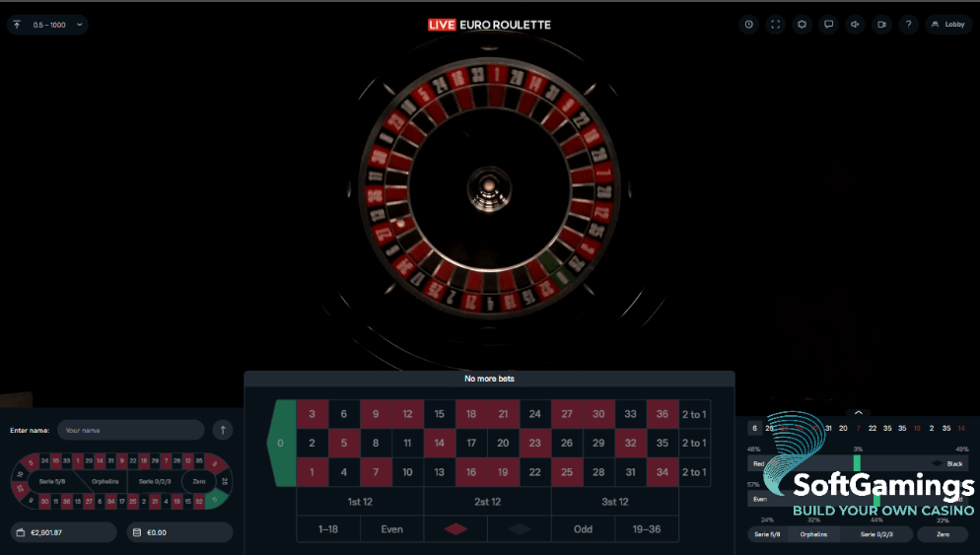Click the Your name input field
This screenshot has width=980, height=555.
[x=130, y=430]
